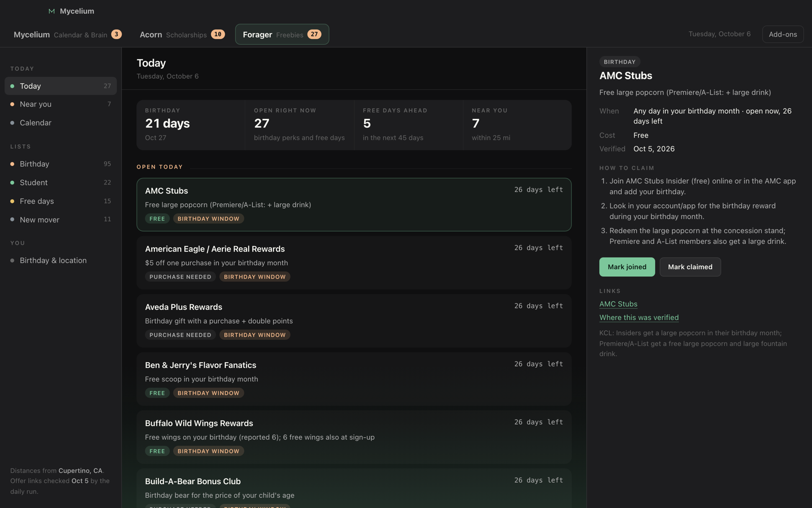
Task: Open the Near you sidebar item
Action: pos(61,104)
